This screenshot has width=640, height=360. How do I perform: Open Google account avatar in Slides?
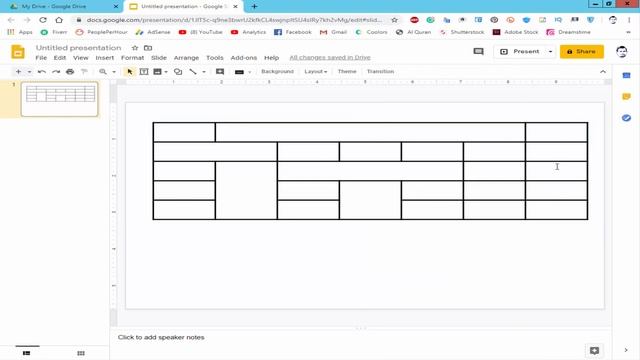coord(621,51)
